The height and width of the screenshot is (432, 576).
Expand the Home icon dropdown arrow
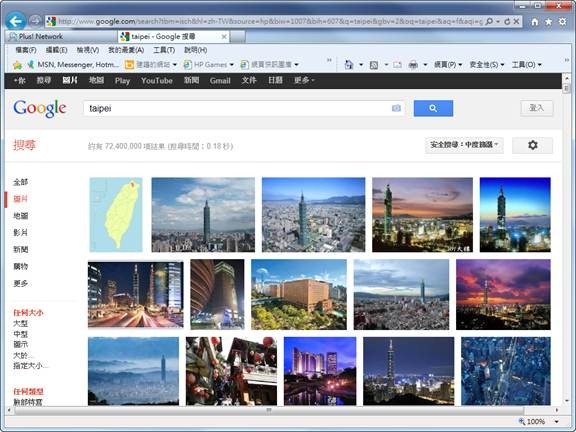tap(361, 65)
